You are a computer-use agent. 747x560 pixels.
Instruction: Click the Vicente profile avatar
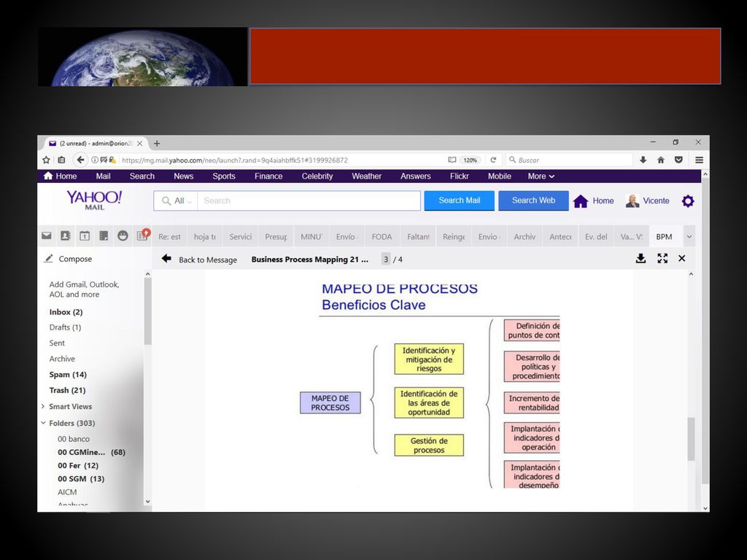(x=632, y=201)
